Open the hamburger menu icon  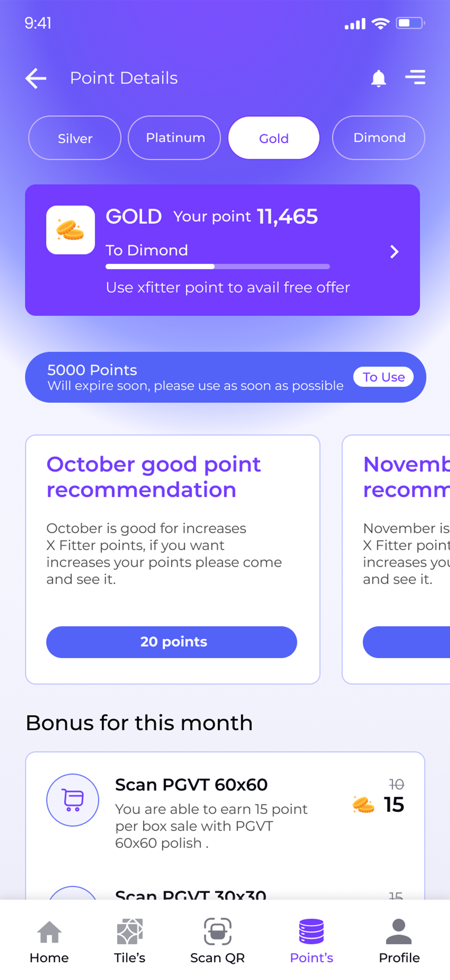415,77
